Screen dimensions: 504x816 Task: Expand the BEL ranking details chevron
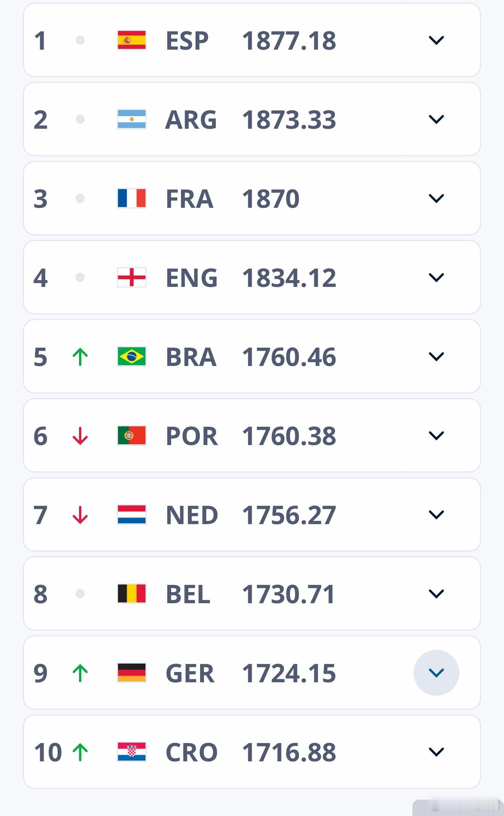pyautogui.click(x=436, y=594)
